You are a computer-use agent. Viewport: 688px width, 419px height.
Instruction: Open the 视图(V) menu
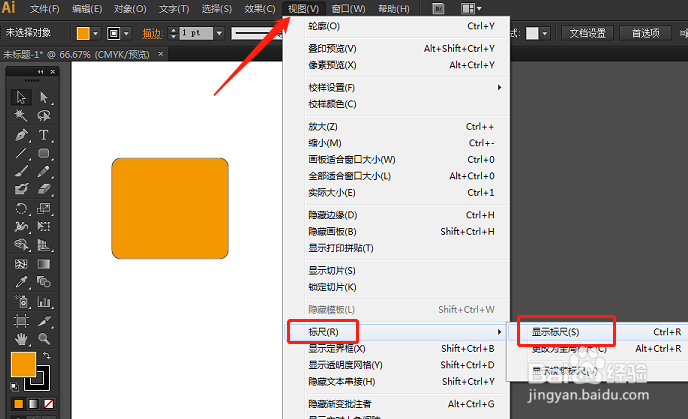tap(303, 9)
